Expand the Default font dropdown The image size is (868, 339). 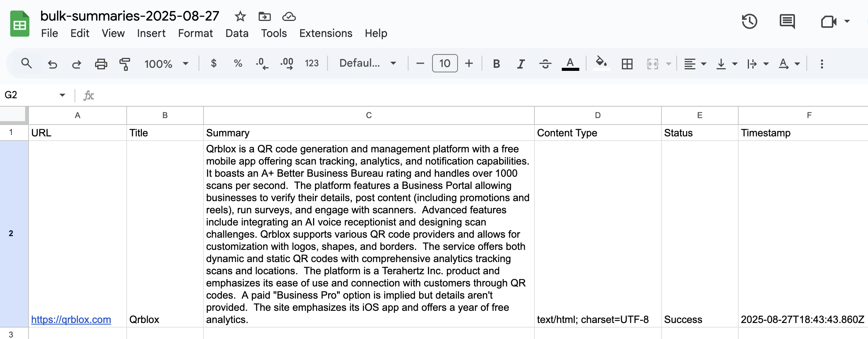[x=367, y=63]
